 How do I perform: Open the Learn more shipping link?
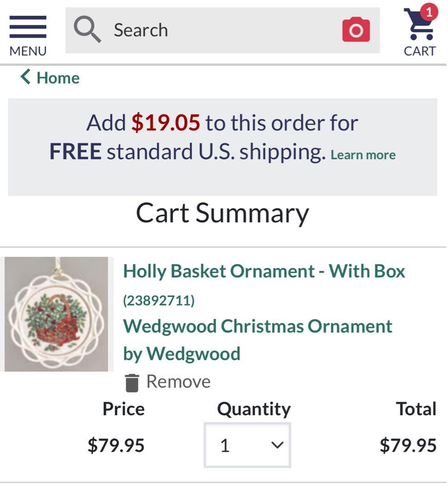pyautogui.click(x=363, y=155)
